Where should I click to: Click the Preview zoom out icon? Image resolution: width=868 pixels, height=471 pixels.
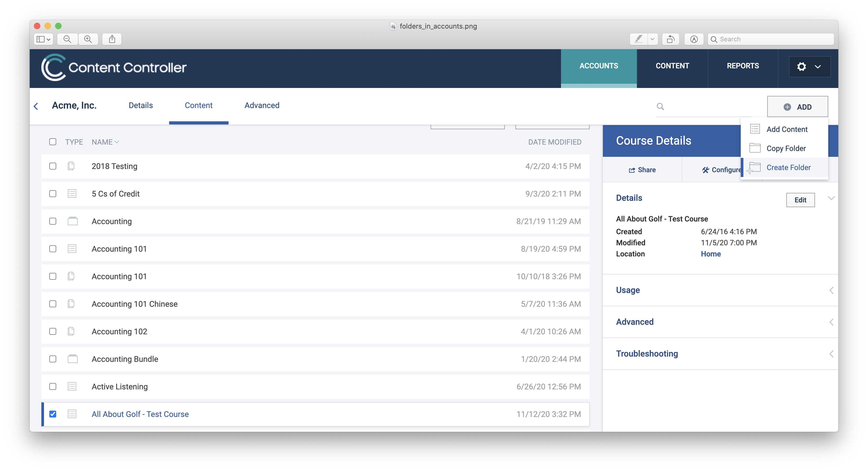[x=67, y=39]
